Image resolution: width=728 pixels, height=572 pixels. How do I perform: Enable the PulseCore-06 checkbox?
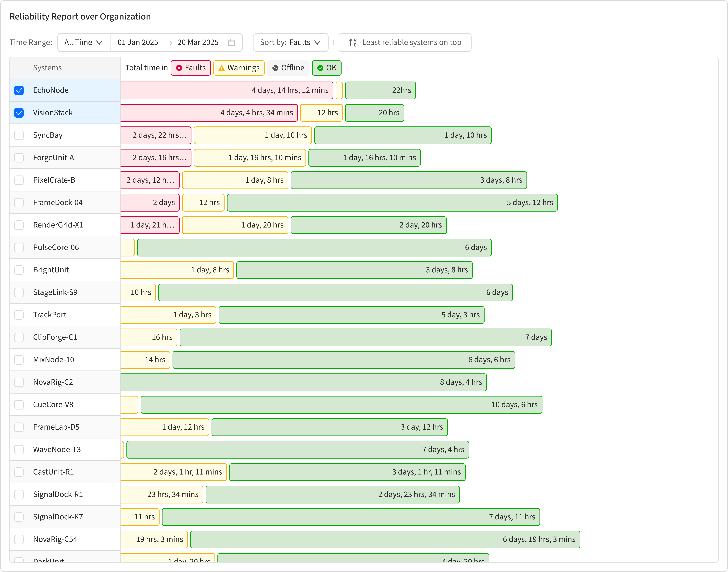tap(19, 247)
